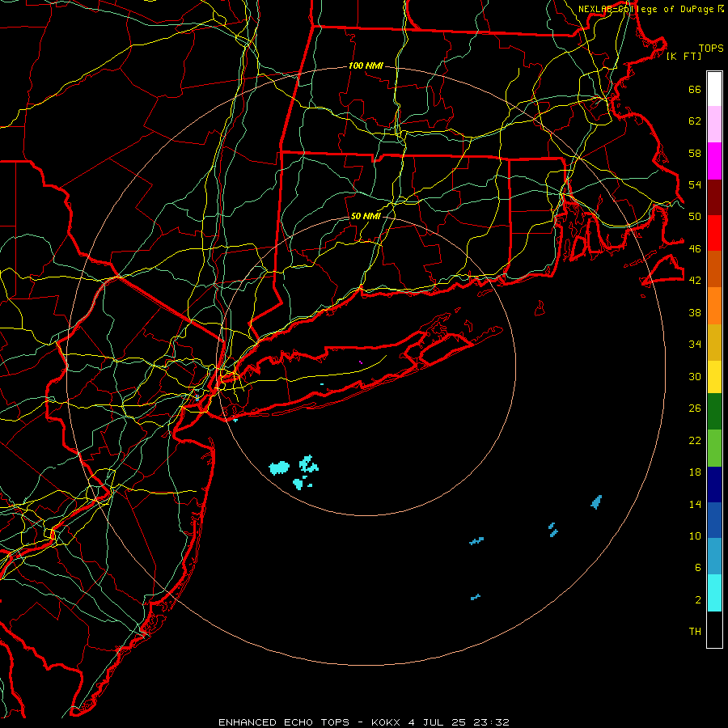
Task: Click the "ENHANCED ECHO TOPS" caption text
Action: pyautogui.click(x=284, y=722)
